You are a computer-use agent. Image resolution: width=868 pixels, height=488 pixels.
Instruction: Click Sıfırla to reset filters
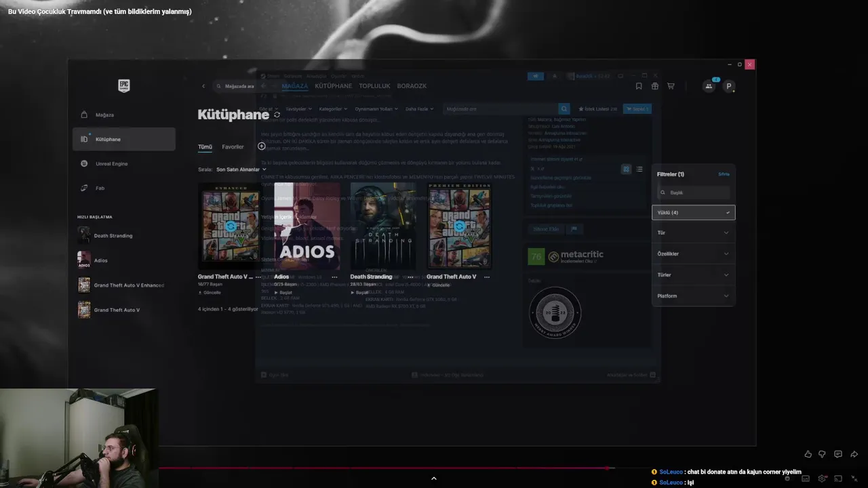pos(724,174)
